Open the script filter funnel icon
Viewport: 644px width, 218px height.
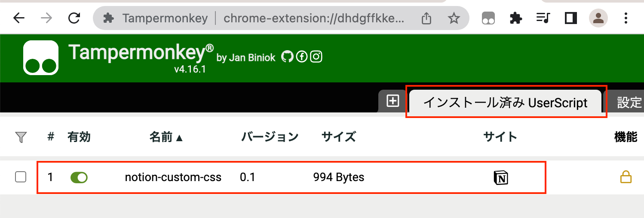pos(21,137)
